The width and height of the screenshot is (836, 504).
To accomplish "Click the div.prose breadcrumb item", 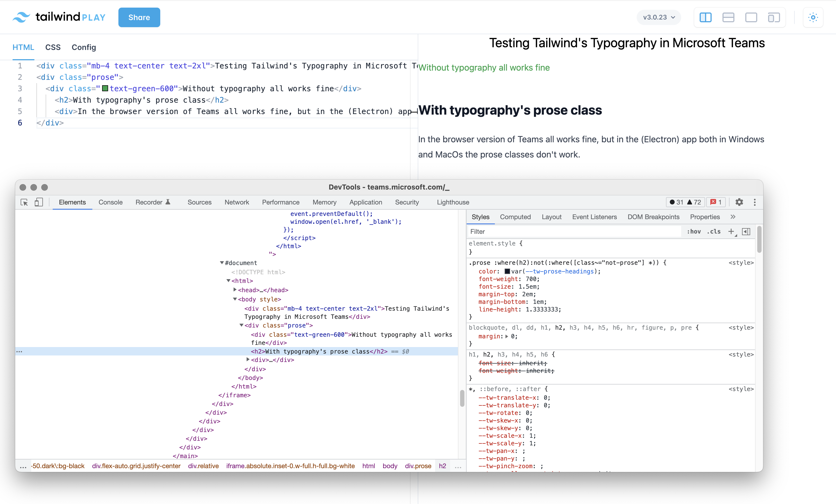I will pos(418,466).
